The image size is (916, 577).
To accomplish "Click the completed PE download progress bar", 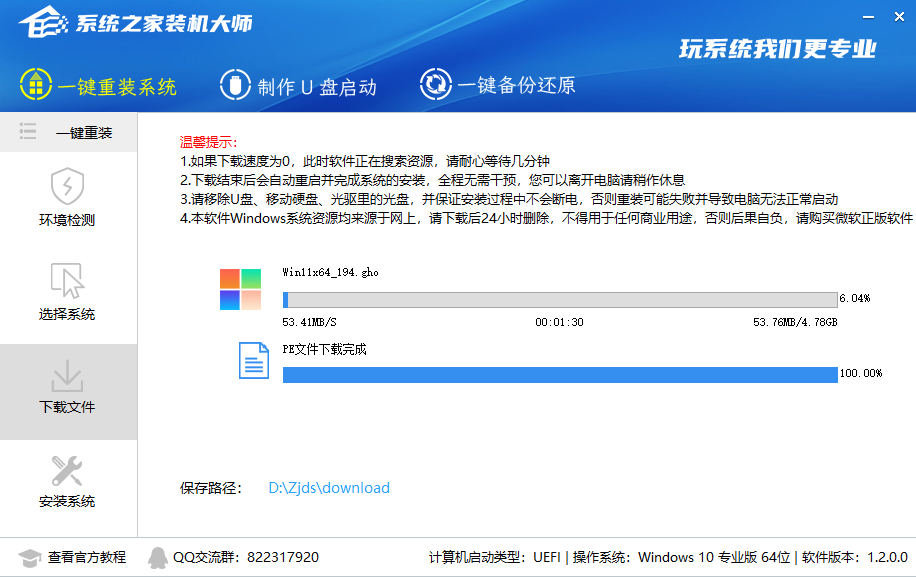I will click(560, 375).
